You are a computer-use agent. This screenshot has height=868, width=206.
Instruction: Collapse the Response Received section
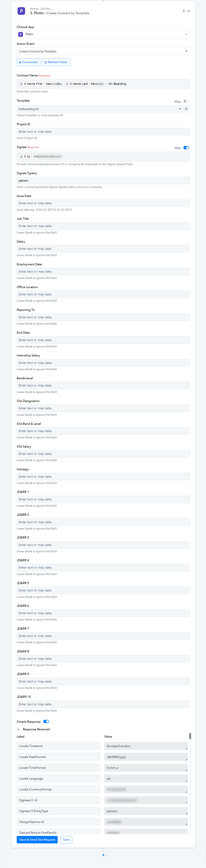tap(19, 729)
